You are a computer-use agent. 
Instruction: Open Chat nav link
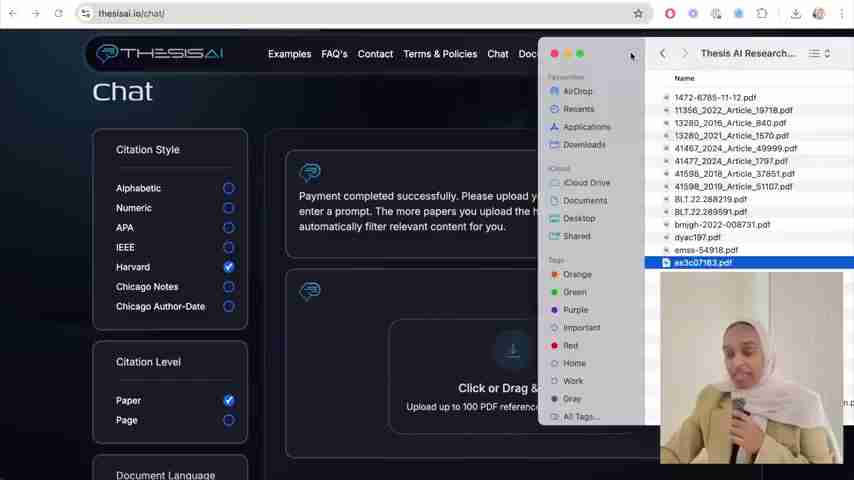click(x=498, y=54)
